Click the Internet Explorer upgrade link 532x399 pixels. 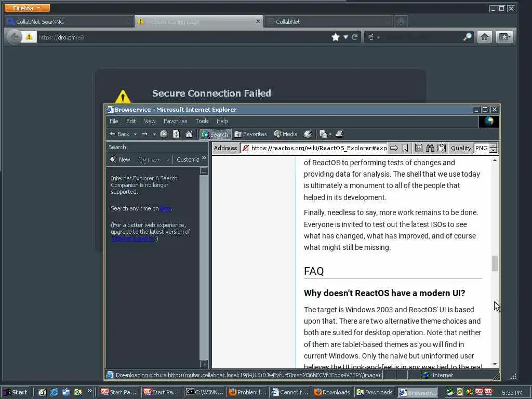132,238
